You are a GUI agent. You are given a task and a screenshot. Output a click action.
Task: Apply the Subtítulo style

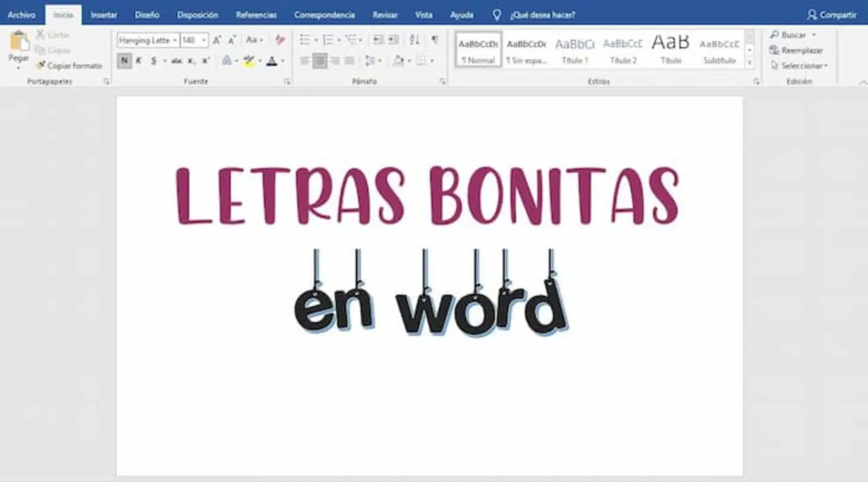(719, 49)
